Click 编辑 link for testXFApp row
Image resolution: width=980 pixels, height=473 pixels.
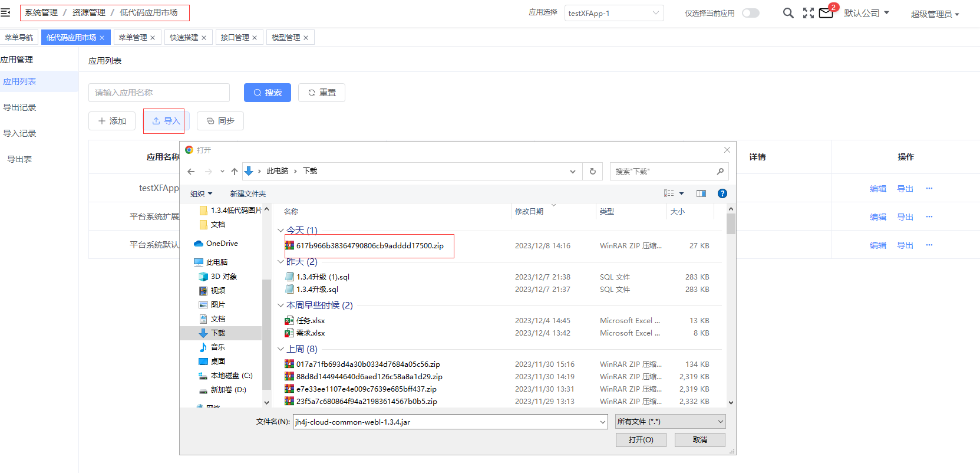click(878, 189)
